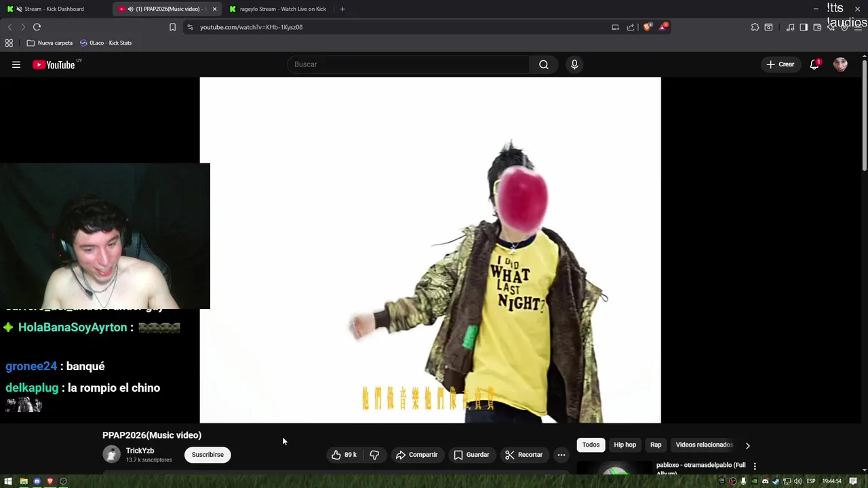Click the Suscribirse button
Screen dimensions: 868x488
208,455
